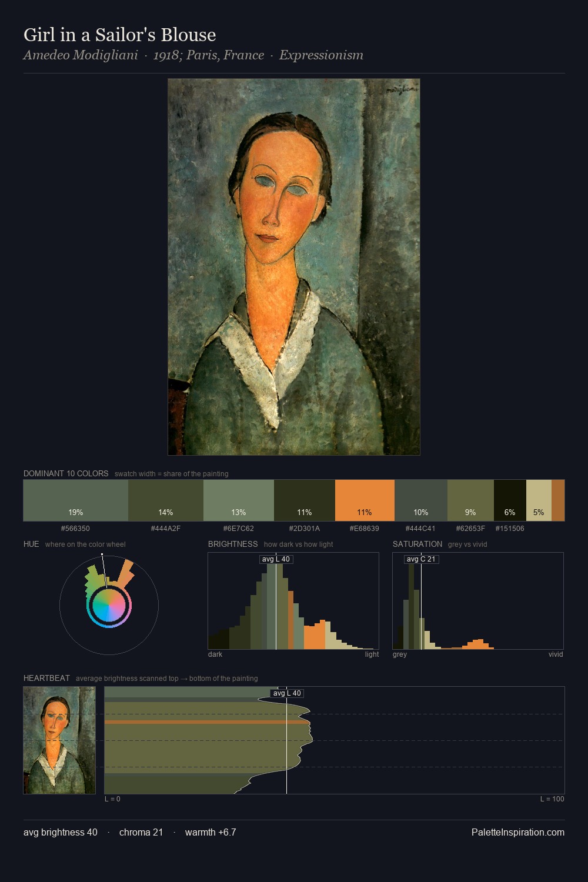Viewport: 588px width, 882px height.
Task: Click the SATURATION section heading
Action: (417, 544)
